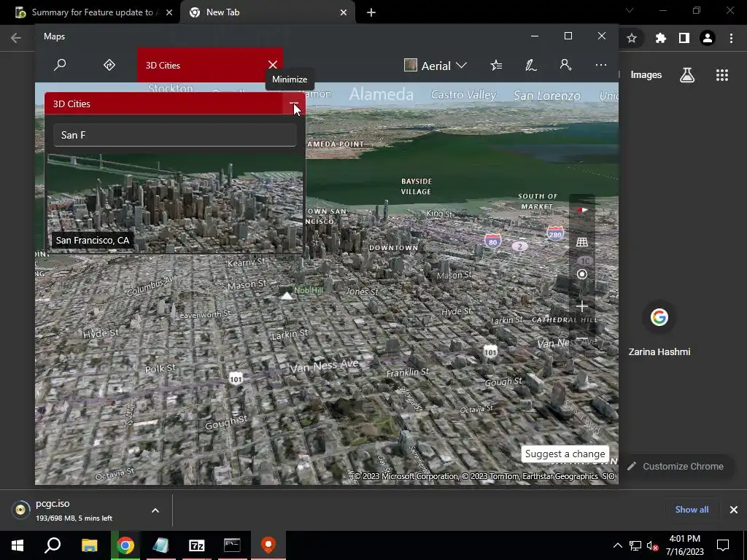Open the Windows Start menu
Image resolution: width=747 pixels, height=560 pixels.
pos(18,545)
